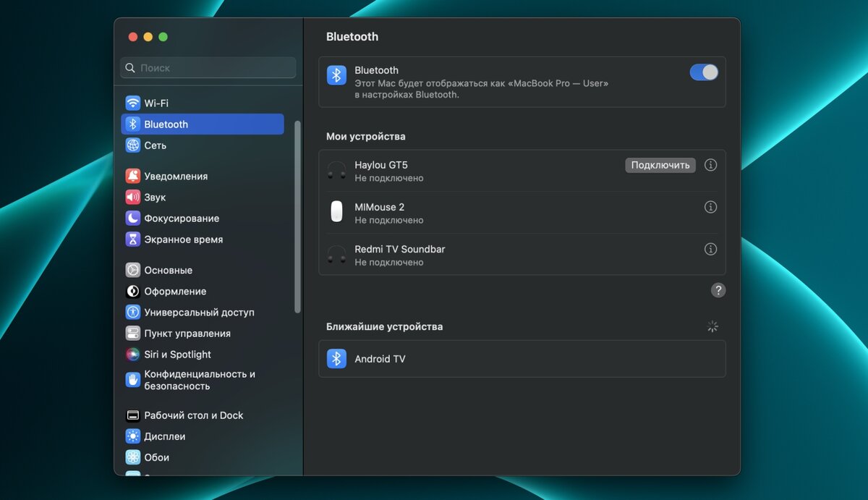Click the Фокусирование moon icon
This screenshot has width=868, height=500.
(x=132, y=218)
